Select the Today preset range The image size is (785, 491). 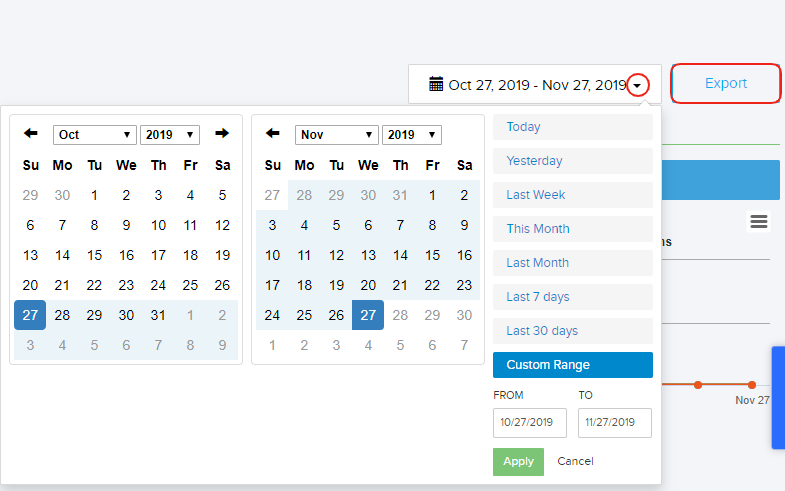click(572, 127)
